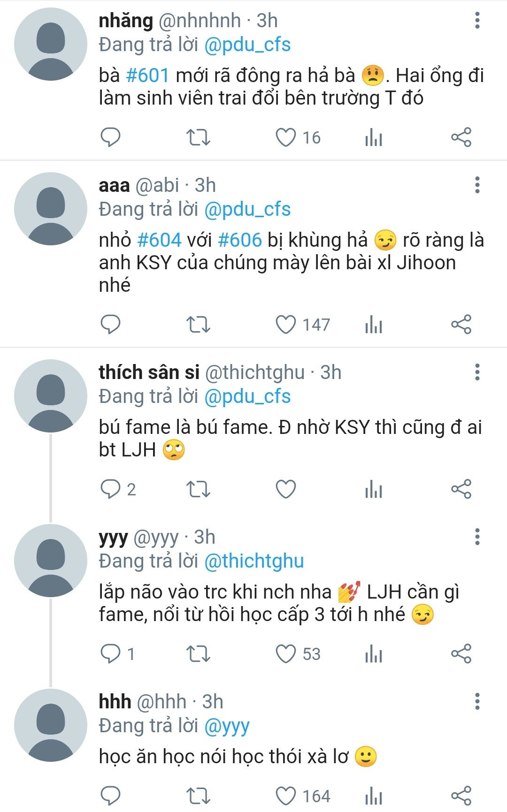Viewport: 507px width, 812px height.
Task: Retweet the tweet by aaa
Action: click(198, 325)
